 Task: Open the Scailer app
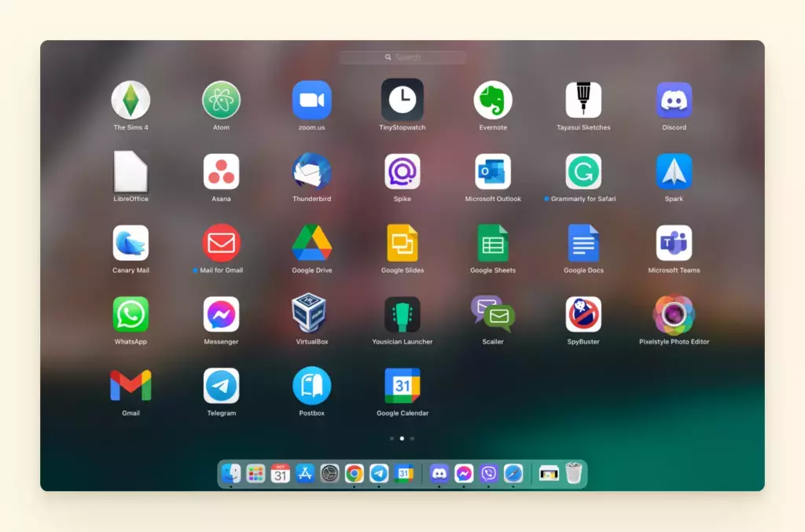[493, 314]
